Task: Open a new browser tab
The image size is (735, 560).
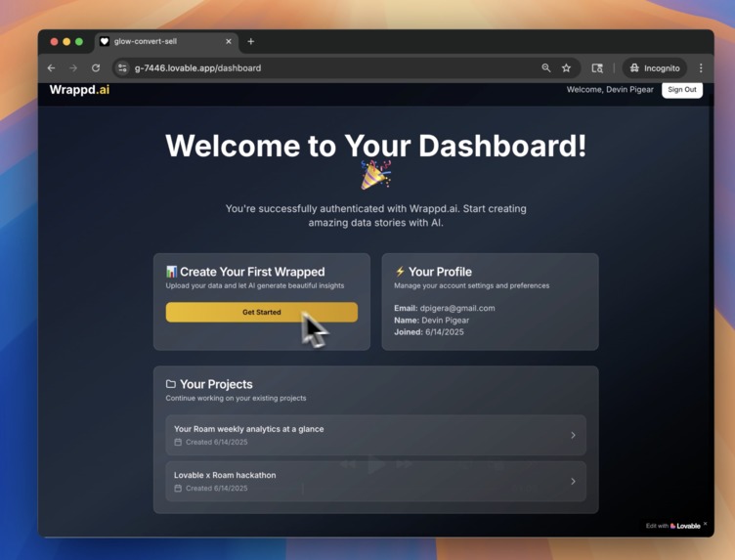Action: click(251, 41)
